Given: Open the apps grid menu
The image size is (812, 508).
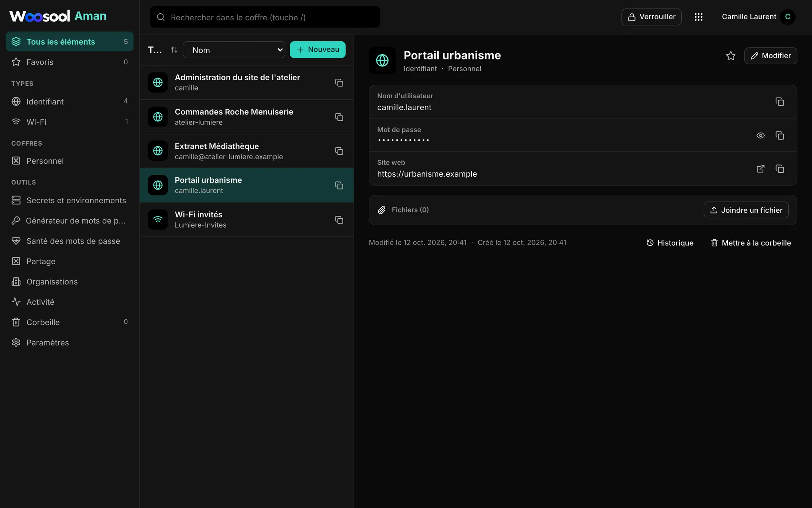Looking at the screenshot, I should (x=698, y=17).
